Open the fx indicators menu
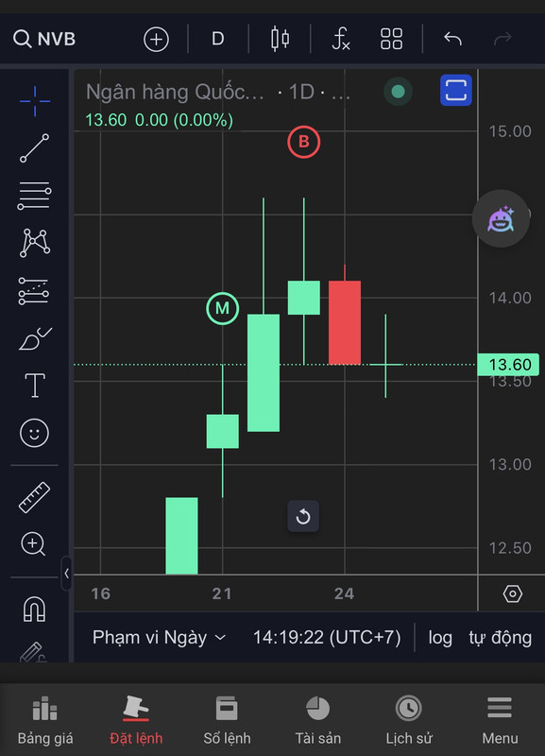Screen dimensions: 545x756 pos(341,39)
